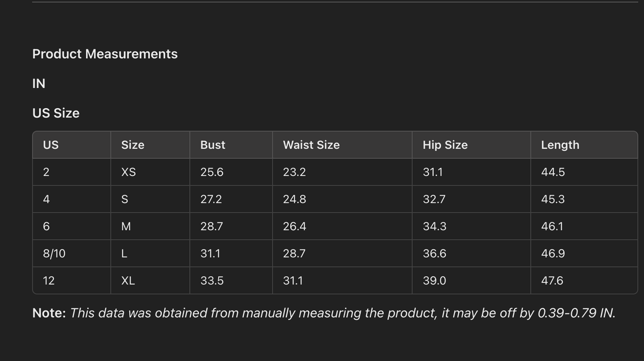This screenshot has width=644, height=361.
Task: Click the Bust column header
Action: click(x=213, y=145)
